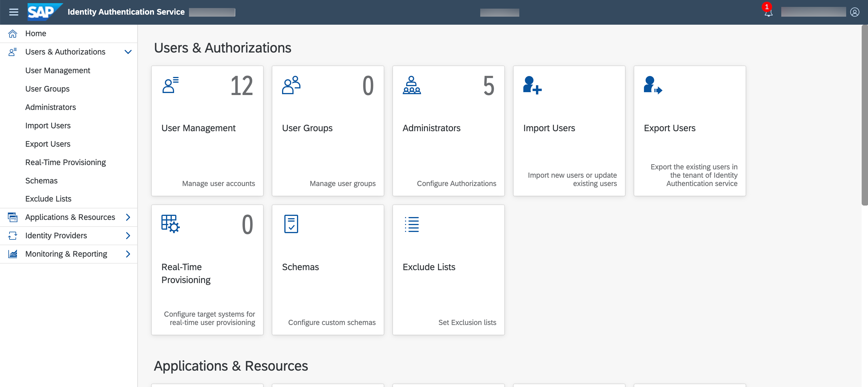Click 'Manage user accounts' text
868x387 pixels.
point(218,183)
